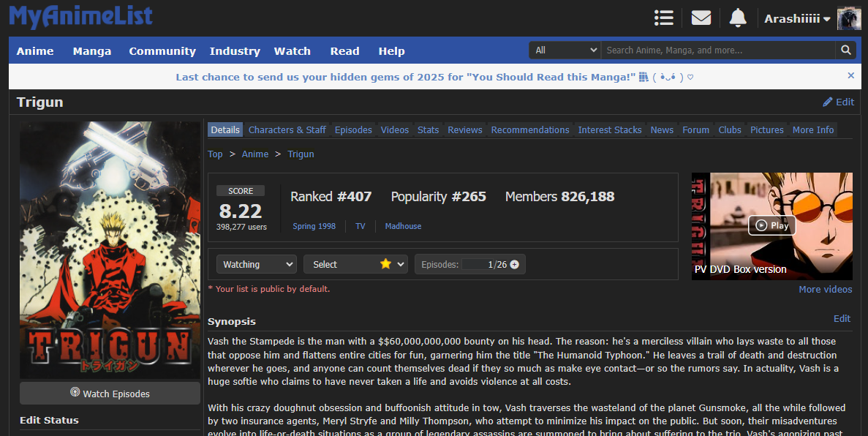This screenshot has height=436, width=868.
Task: Open the Spring 1998 season link
Action: [314, 226]
